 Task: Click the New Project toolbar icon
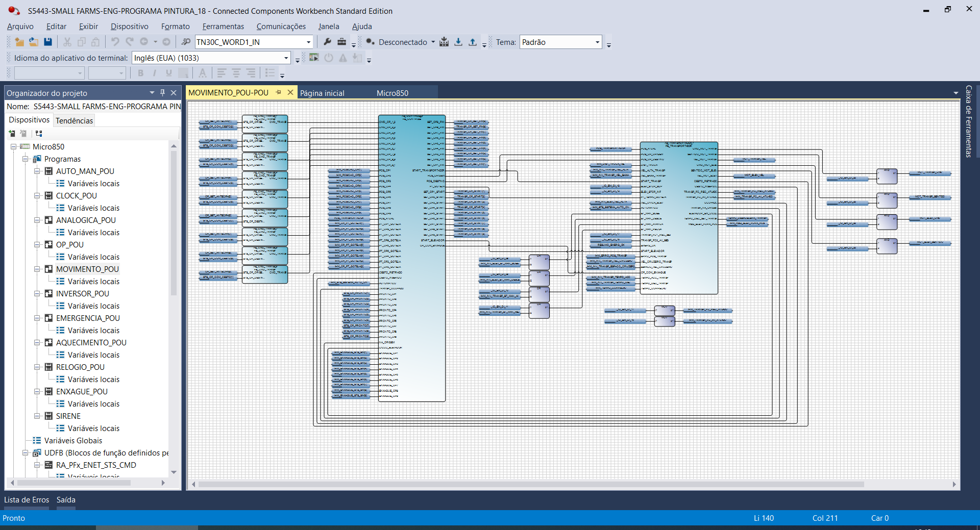[x=19, y=42]
